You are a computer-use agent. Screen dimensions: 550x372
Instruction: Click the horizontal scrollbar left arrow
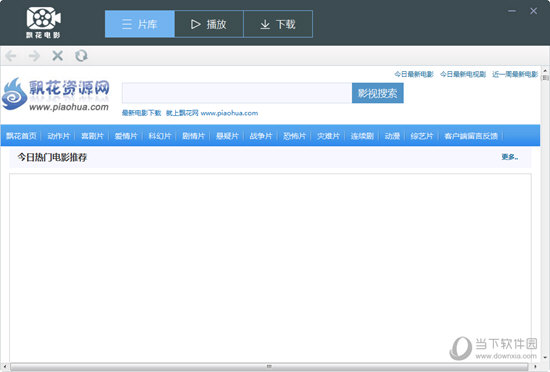5,367
